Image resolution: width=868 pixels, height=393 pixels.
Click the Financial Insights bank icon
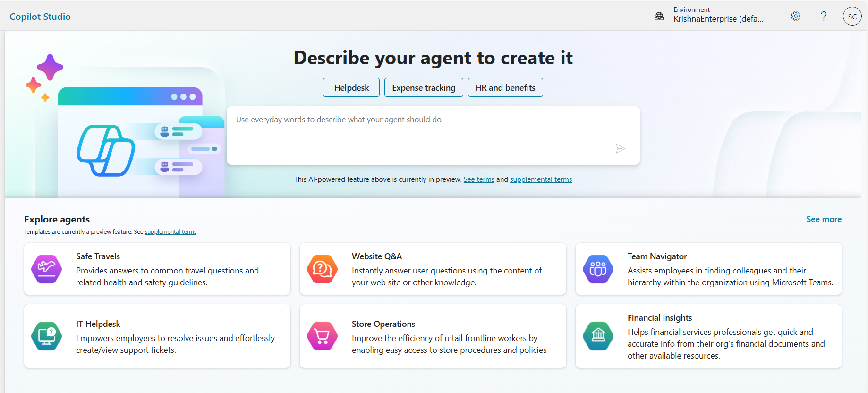pyautogui.click(x=598, y=336)
